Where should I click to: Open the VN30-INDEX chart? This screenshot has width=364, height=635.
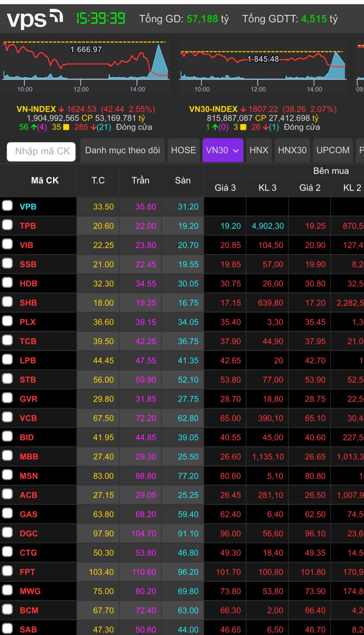pyautogui.click(x=263, y=62)
